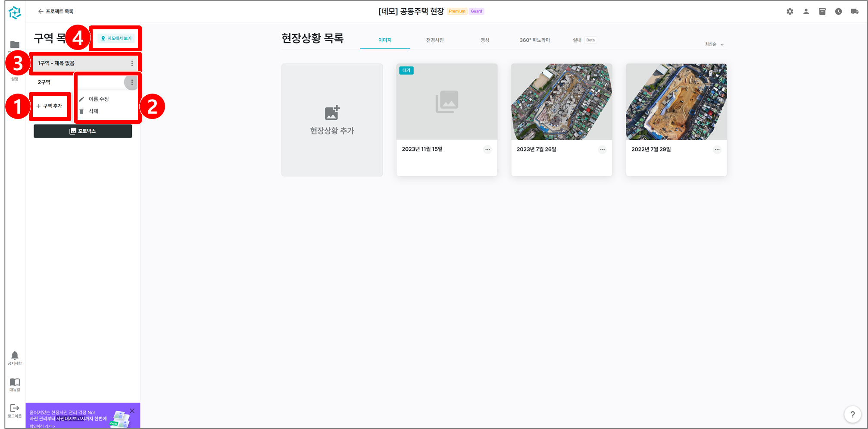Click the 포토박스 button
868x429 pixels.
click(x=83, y=131)
